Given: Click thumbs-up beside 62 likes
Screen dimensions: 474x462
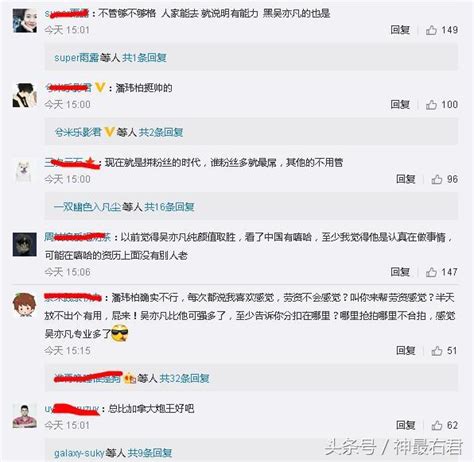Looking at the screenshot, I should pos(437,425).
